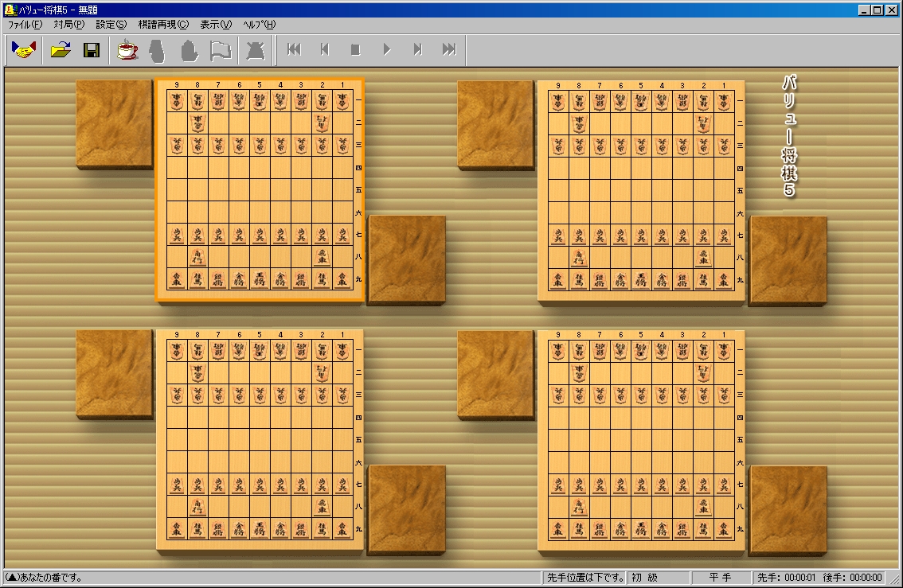The image size is (903, 588).
Task: Select the king on the bottom-right board's bottom row
Action: (640, 528)
